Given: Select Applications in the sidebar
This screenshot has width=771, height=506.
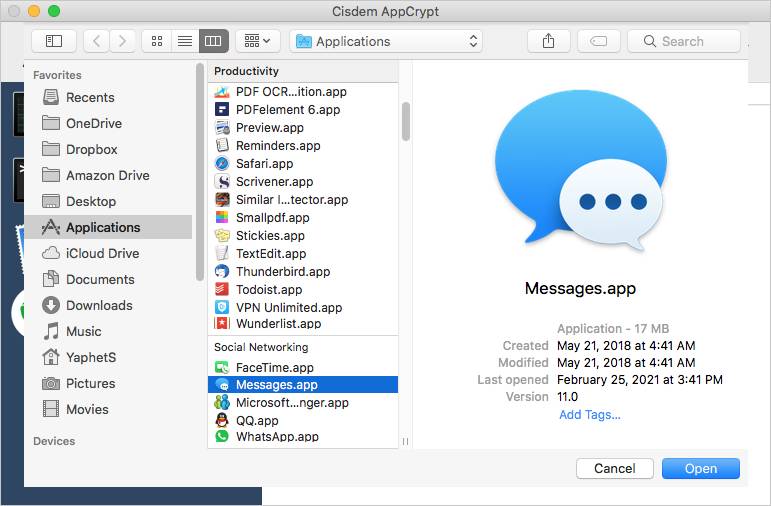Looking at the screenshot, I should (x=108, y=227).
